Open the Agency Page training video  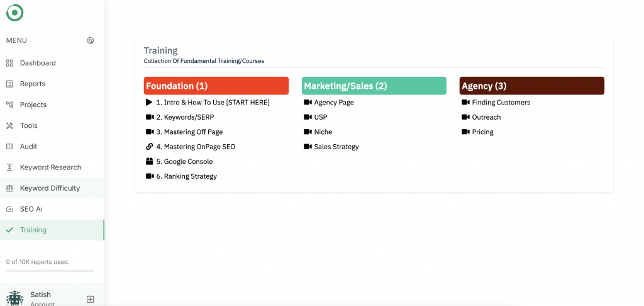334,103
